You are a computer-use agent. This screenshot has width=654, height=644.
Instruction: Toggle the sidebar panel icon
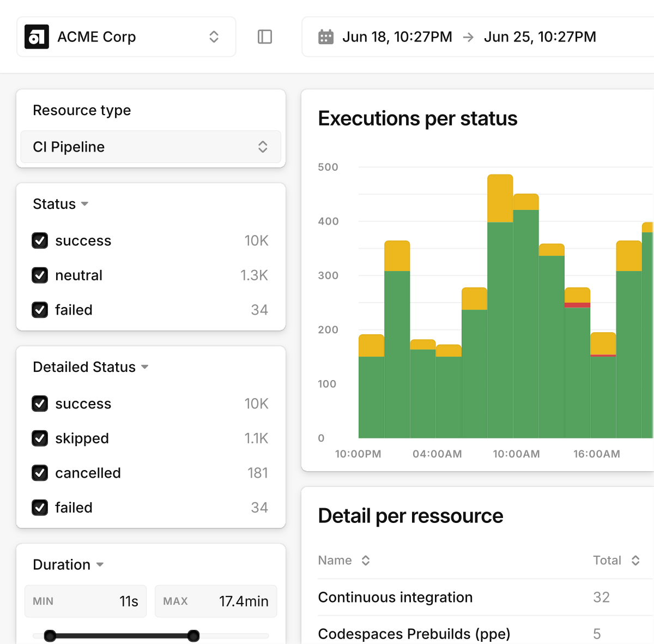click(x=265, y=37)
